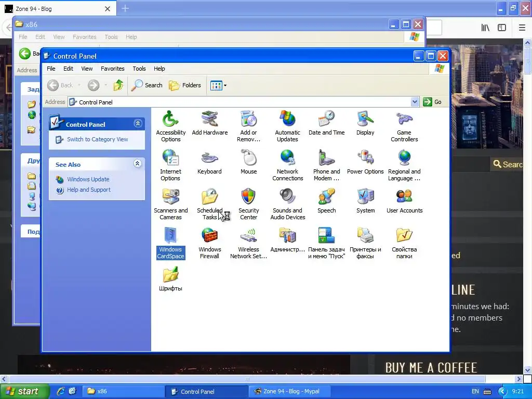Open Add or Remove Programs icon

click(x=248, y=126)
